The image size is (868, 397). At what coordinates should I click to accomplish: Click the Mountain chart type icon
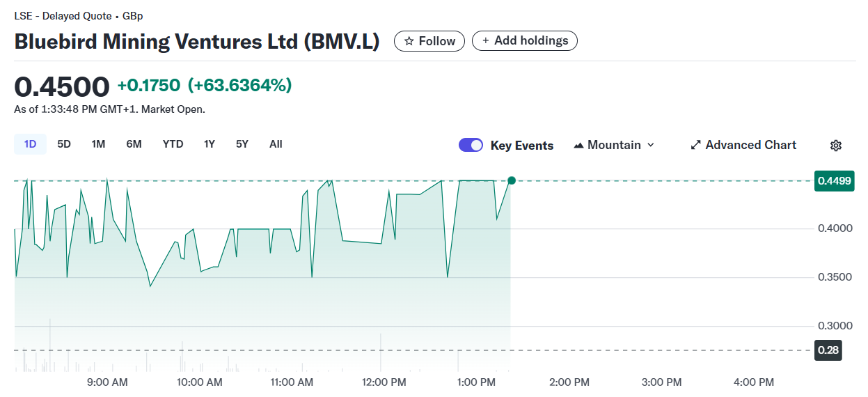coord(578,145)
